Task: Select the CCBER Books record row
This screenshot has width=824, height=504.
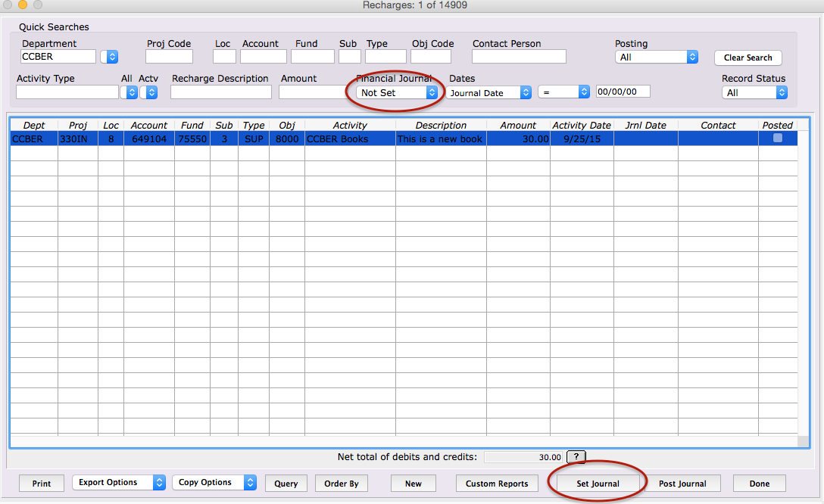Action: pos(348,138)
